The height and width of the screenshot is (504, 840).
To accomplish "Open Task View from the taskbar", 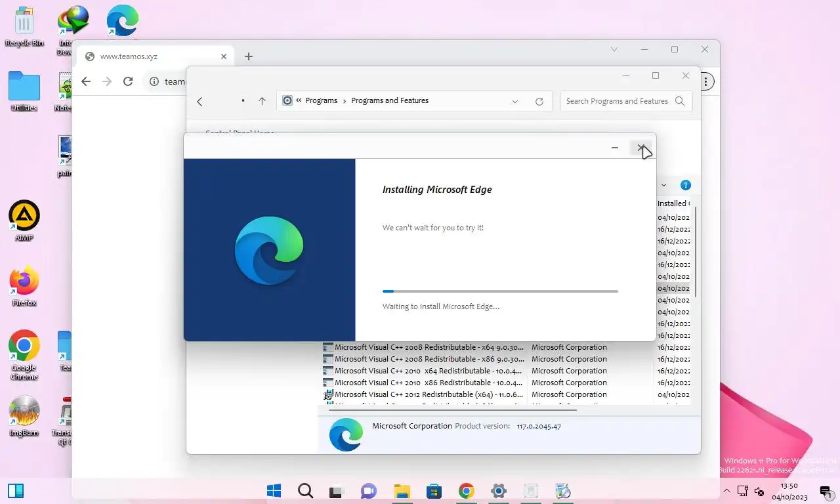I will click(337, 491).
